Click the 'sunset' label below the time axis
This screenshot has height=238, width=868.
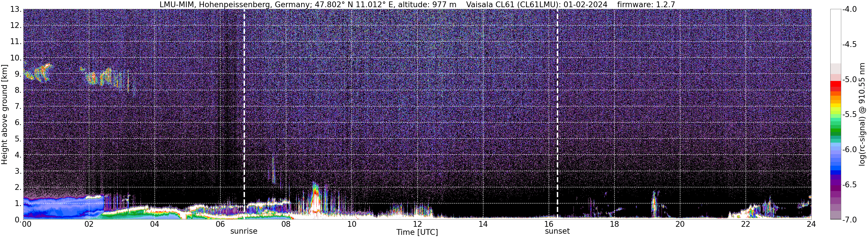pos(557,231)
